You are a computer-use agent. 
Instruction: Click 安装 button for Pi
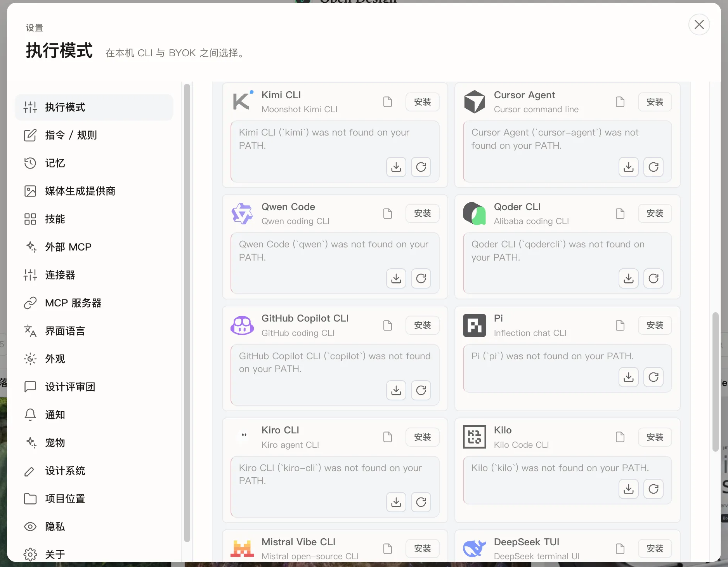[x=655, y=325]
